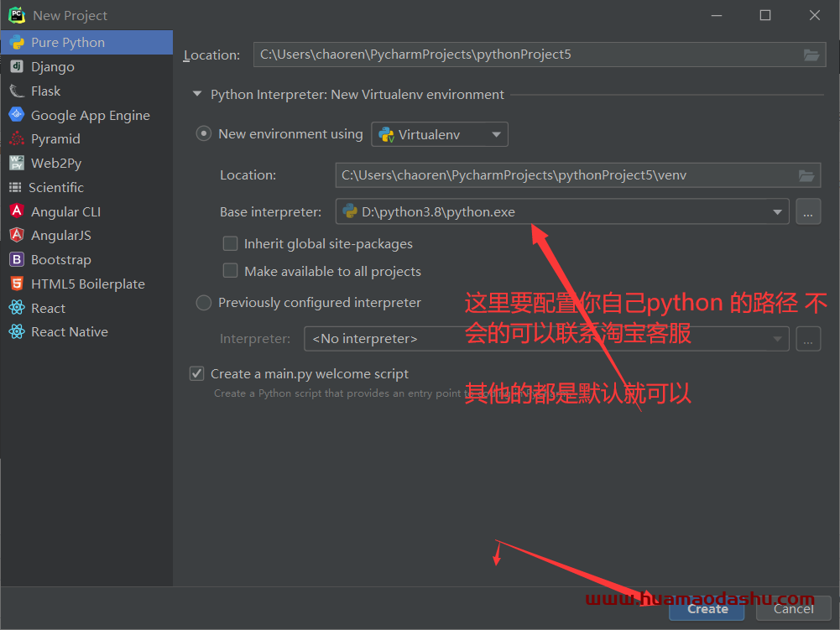Click the Scientific grid icon

tap(16, 187)
